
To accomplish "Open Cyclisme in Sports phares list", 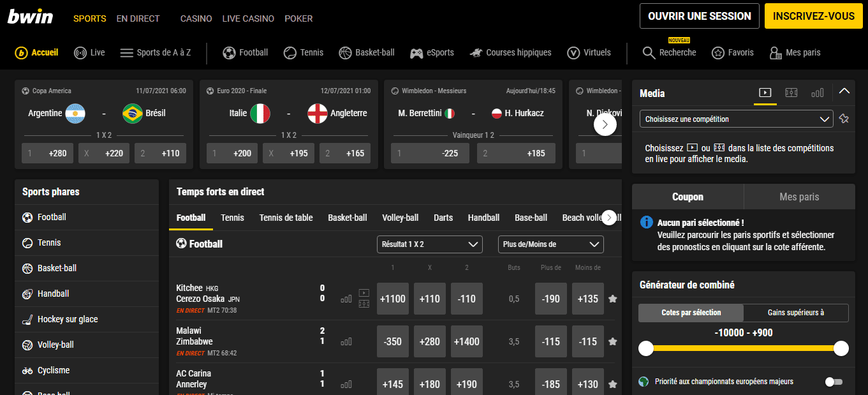I will coord(87,370).
